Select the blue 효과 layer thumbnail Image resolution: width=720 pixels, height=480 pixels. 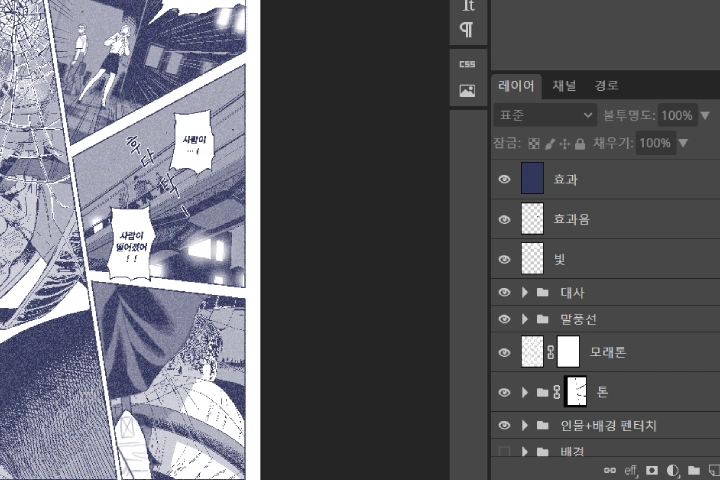point(533,178)
